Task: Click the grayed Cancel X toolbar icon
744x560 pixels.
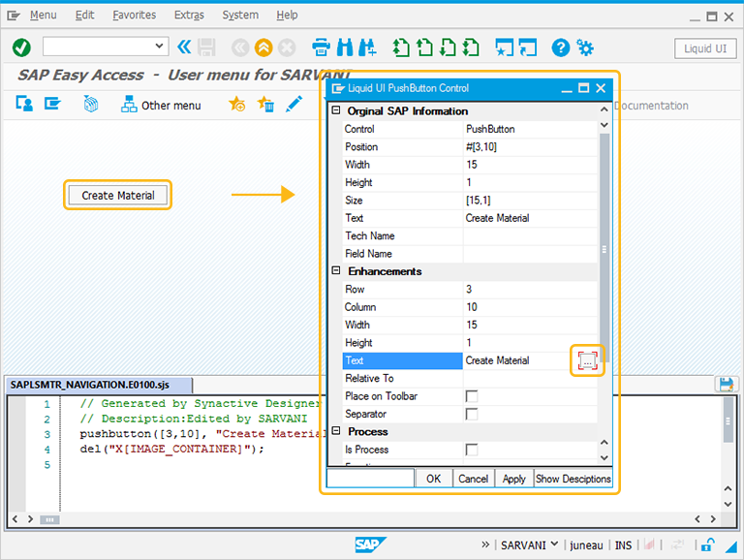Action: 287,47
